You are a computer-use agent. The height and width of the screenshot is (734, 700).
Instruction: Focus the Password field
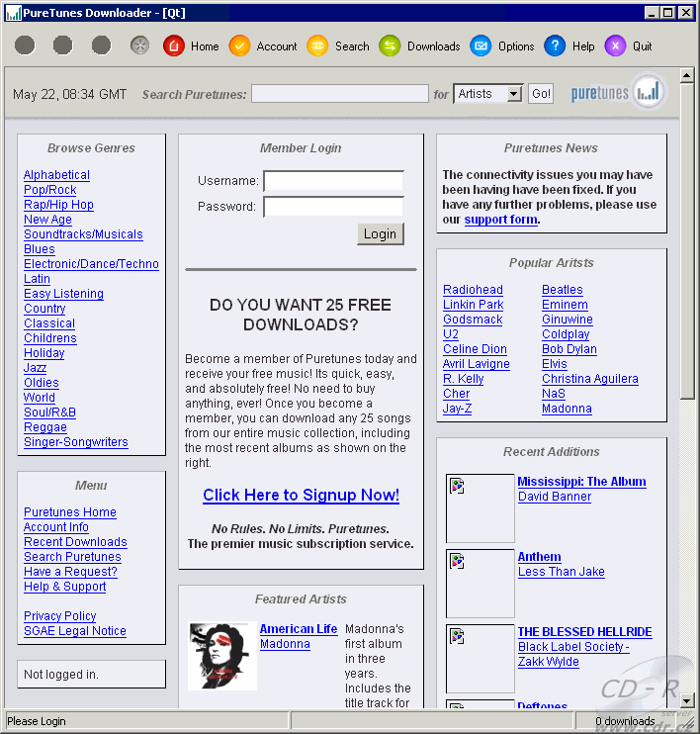(333, 207)
